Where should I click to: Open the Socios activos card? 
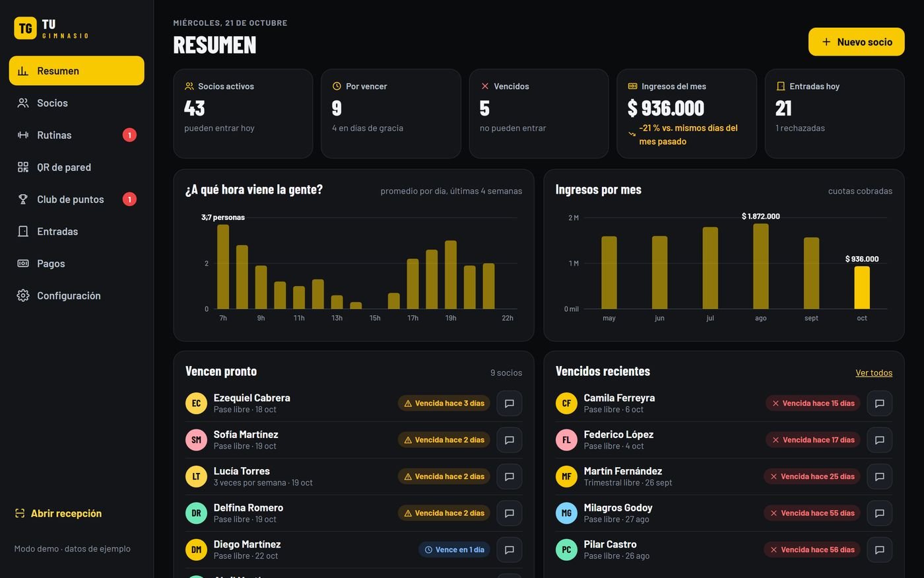pos(243,114)
